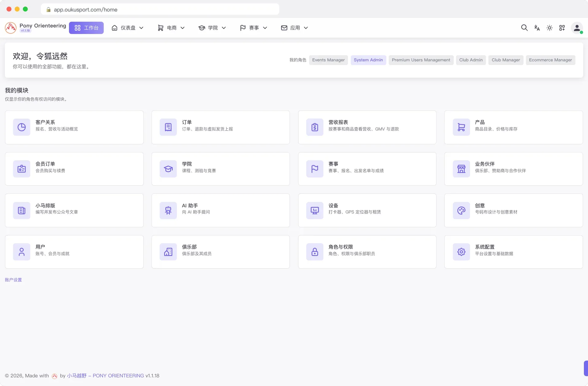The width and height of the screenshot is (588, 386).
Task: Expand the 学院 nav dropdown
Action: point(212,28)
